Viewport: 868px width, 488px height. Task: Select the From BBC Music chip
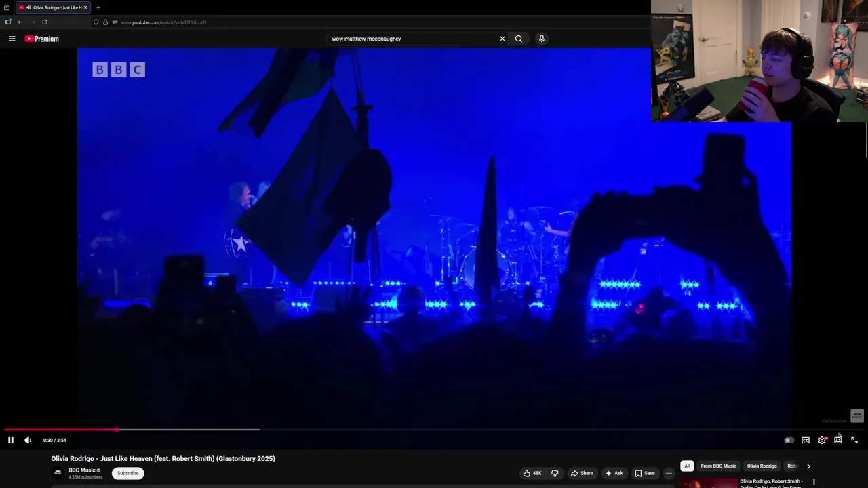pyautogui.click(x=718, y=466)
